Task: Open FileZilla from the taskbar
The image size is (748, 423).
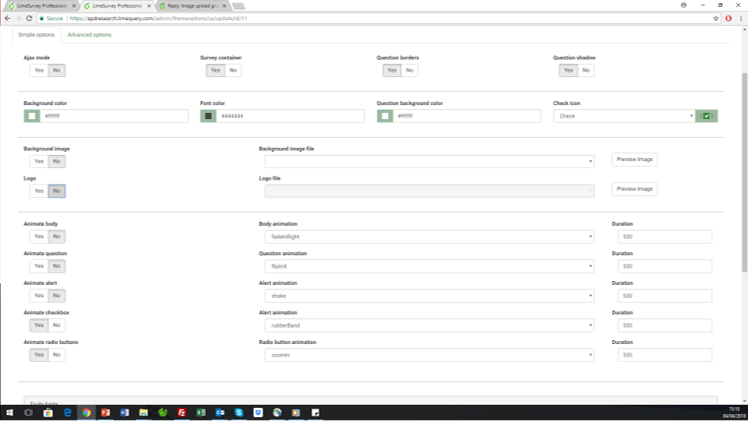Action: coord(181,412)
